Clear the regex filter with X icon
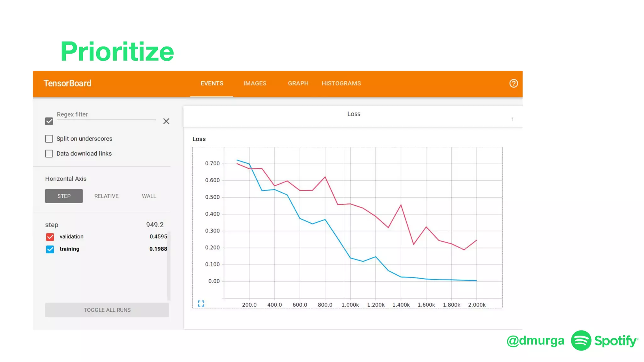Image resolution: width=644 pixels, height=362 pixels. coord(166,121)
